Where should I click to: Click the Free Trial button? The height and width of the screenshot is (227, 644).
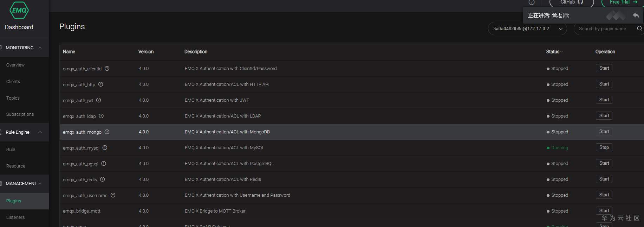(x=623, y=3)
